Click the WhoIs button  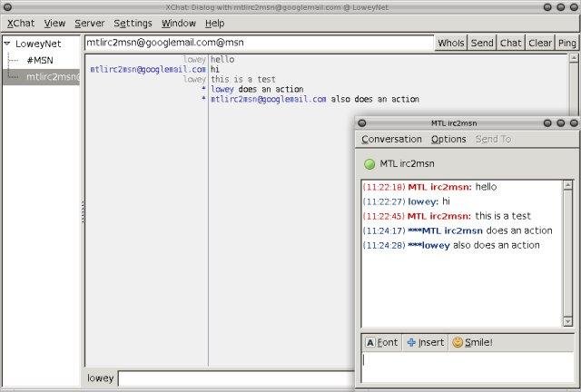(x=450, y=43)
